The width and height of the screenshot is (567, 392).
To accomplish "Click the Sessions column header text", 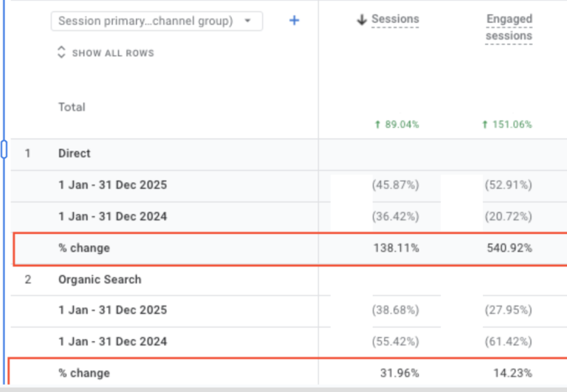I will pos(395,19).
